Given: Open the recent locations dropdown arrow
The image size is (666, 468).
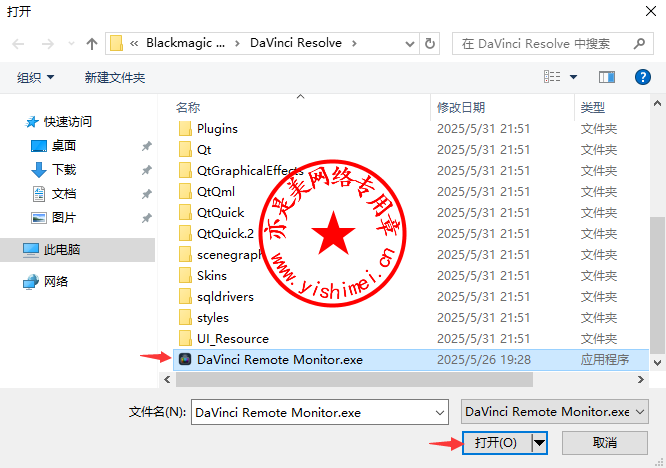Looking at the screenshot, I should pos(71,43).
